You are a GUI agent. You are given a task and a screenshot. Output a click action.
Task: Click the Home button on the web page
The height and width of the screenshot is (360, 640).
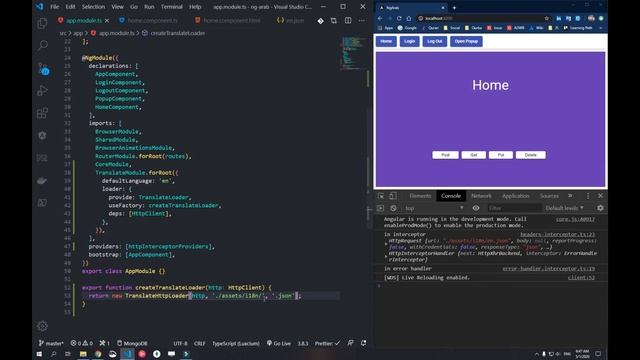386,41
